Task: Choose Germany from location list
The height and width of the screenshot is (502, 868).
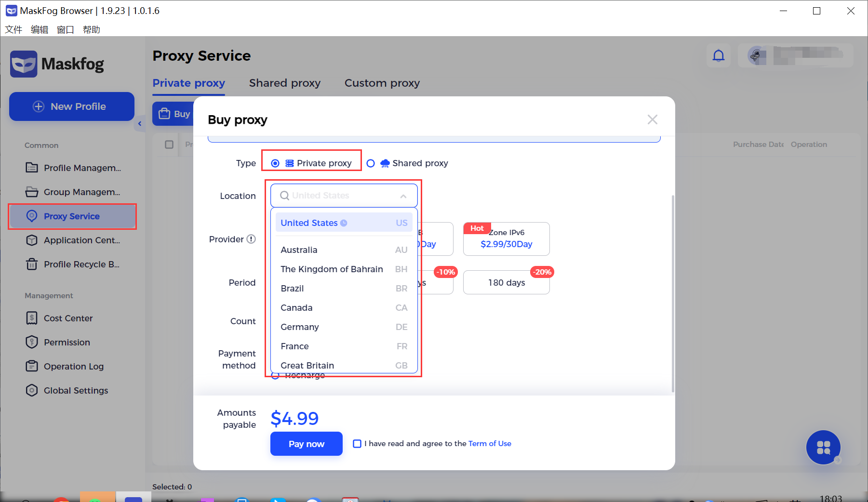Action: click(x=344, y=327)
